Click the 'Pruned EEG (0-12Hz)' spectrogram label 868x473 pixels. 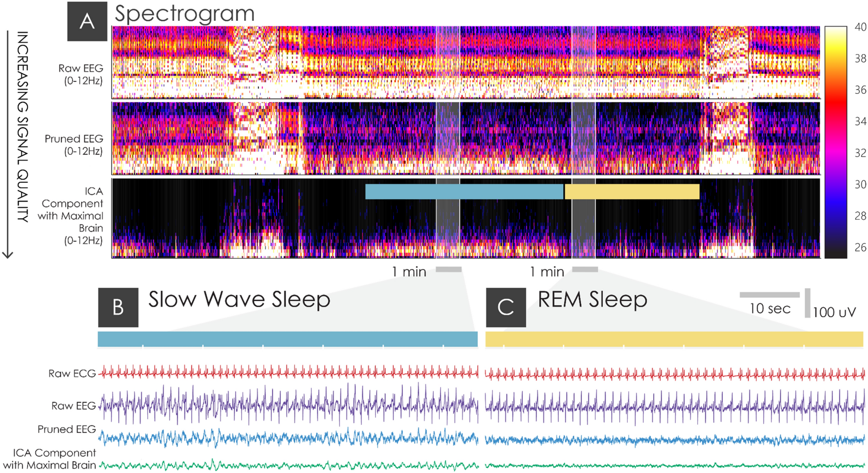pos(74,145)
